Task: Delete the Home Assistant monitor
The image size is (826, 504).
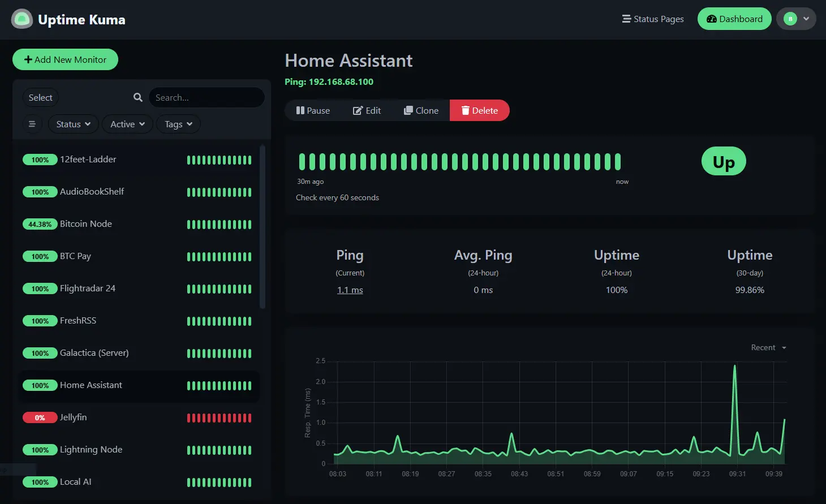Action: pyautogui.click(x=479, y=110)
